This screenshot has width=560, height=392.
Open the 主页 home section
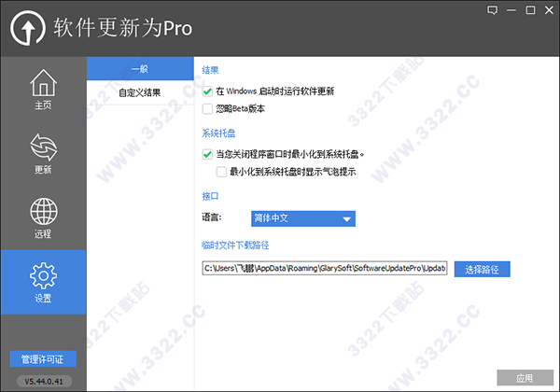[x=43, y=90]
